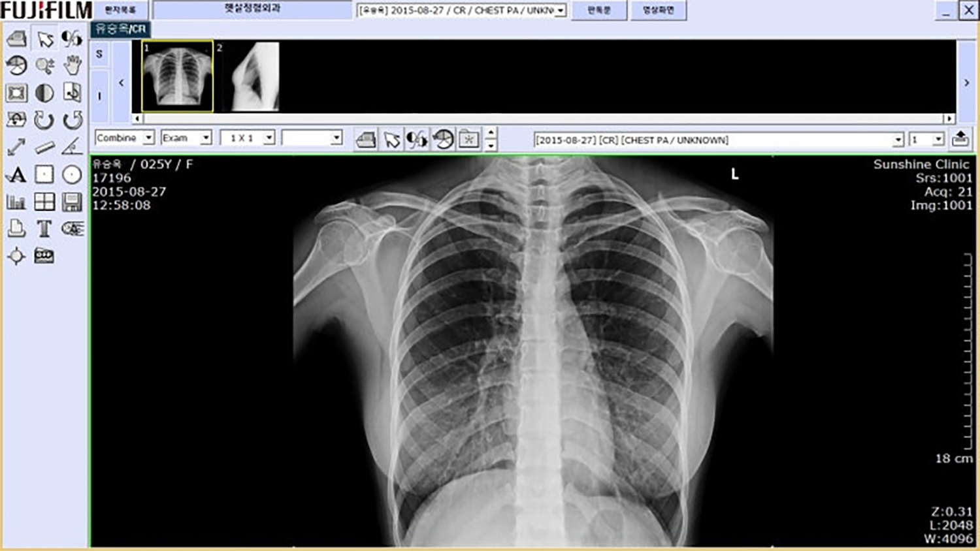This screenshot has width=980, height=551.
Task: Open the 영상화면 button
Action: coord(658,10)
